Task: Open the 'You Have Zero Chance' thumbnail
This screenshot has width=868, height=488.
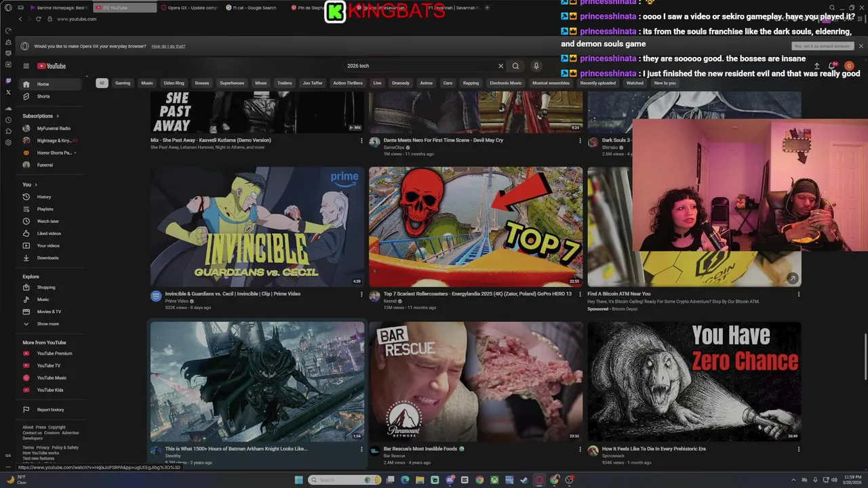Action: click(x=694, y=382)
